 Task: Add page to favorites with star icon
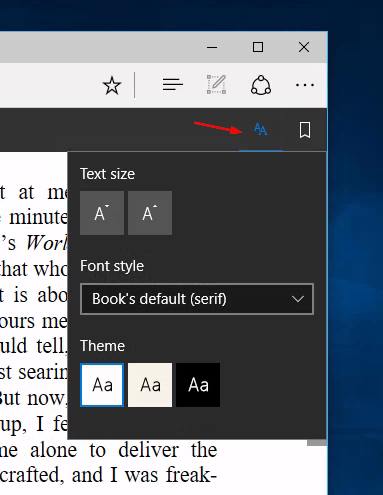click(112, 85)
